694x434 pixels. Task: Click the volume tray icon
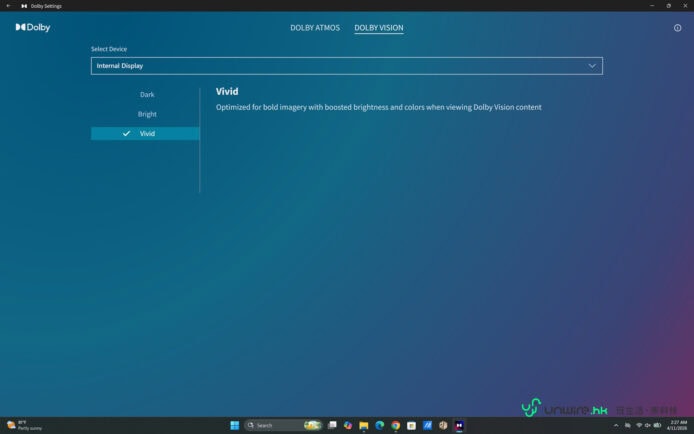click(648, 426)
